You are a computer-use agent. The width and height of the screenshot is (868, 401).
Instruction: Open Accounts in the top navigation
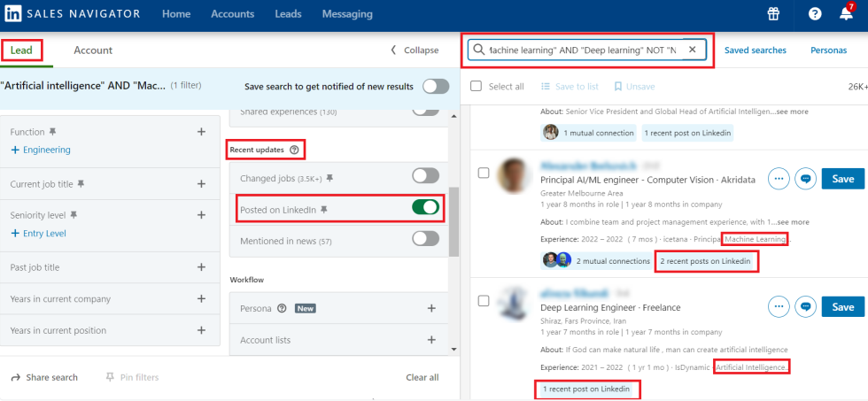(232, 14)
